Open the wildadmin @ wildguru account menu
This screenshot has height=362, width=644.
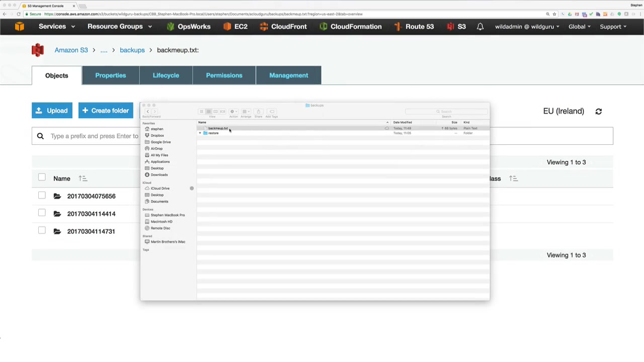click(x=527, y=27)
